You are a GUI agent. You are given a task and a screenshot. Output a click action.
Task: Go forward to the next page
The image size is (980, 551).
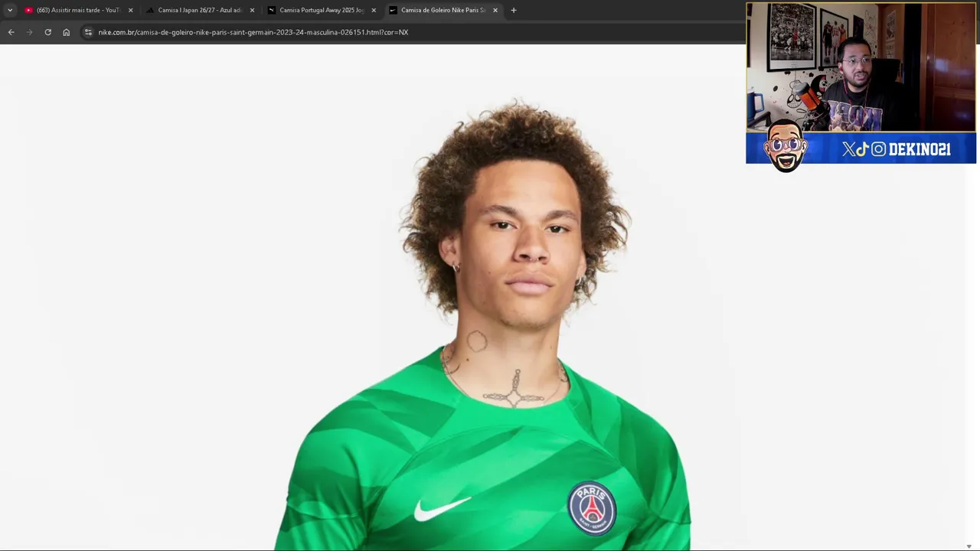(29, 32)
